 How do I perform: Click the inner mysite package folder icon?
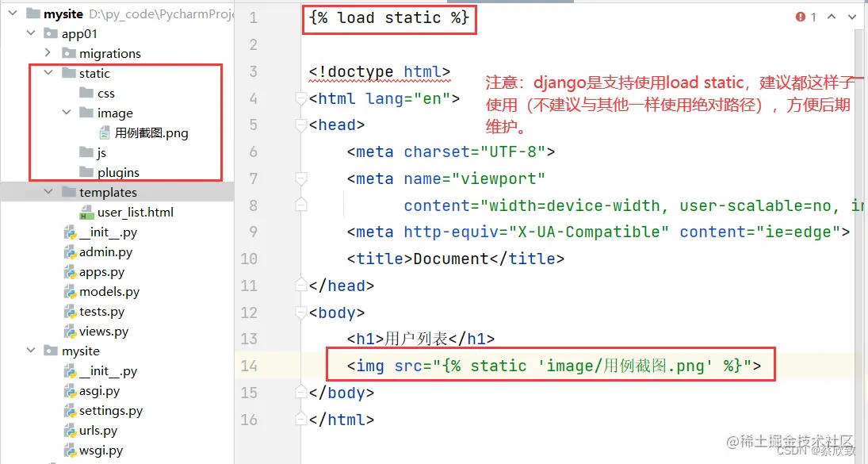pos(51,351)
